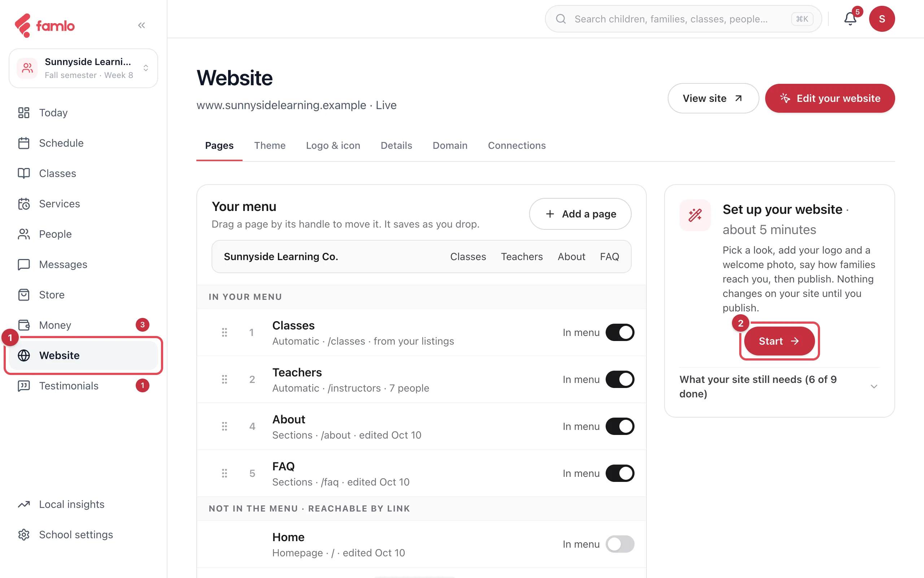The height and width of the screenshot is (578, 924).
Task: Click the famlo logo
Action: 45,25
